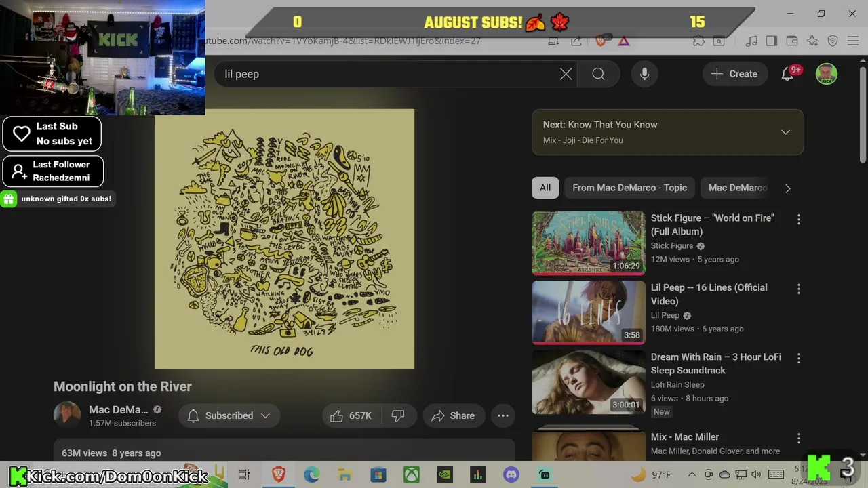This screenshot has width=868, height=488.
Task: Click the Create button
Action: click(734, 74)
